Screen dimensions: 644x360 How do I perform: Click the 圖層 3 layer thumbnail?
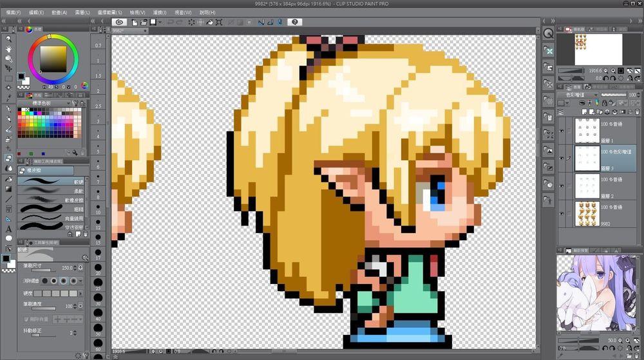(x=586, y=158)
